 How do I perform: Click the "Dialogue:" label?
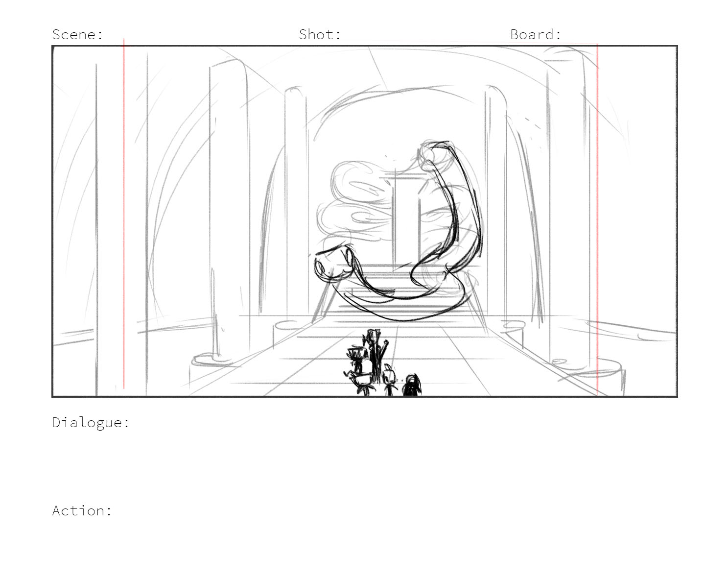[x=91, y=422]
